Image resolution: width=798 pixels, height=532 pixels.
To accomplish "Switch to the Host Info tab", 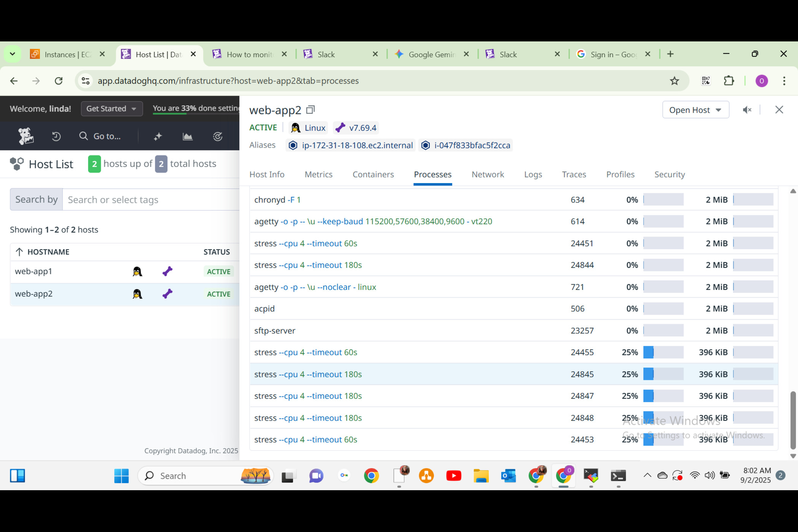I will (x=267, y=174).
